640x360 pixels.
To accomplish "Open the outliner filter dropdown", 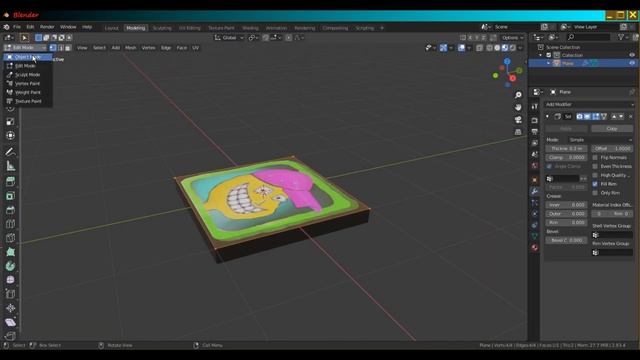I will click(x=623, y=37).
